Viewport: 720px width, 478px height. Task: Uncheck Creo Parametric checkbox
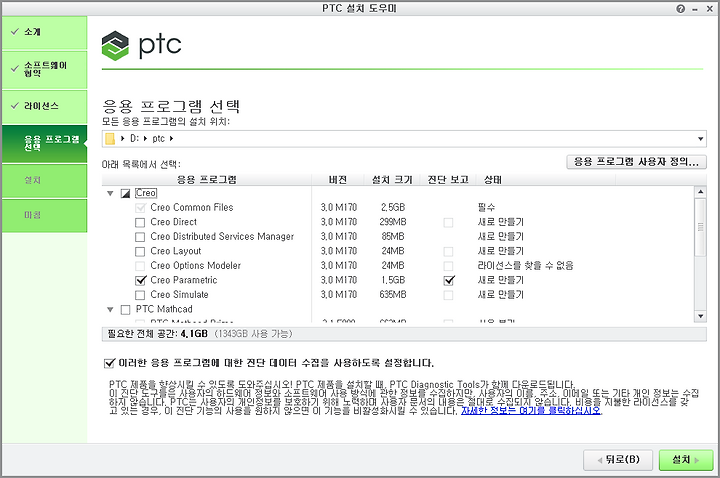(x=141, y=280)
